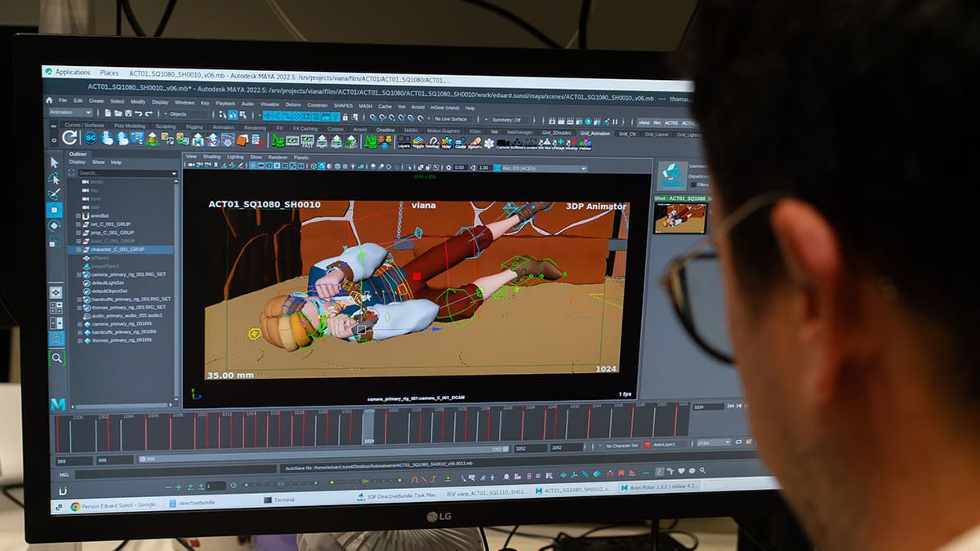
Task: Expand the animBot node in Outliner
Action: point(78,216)
